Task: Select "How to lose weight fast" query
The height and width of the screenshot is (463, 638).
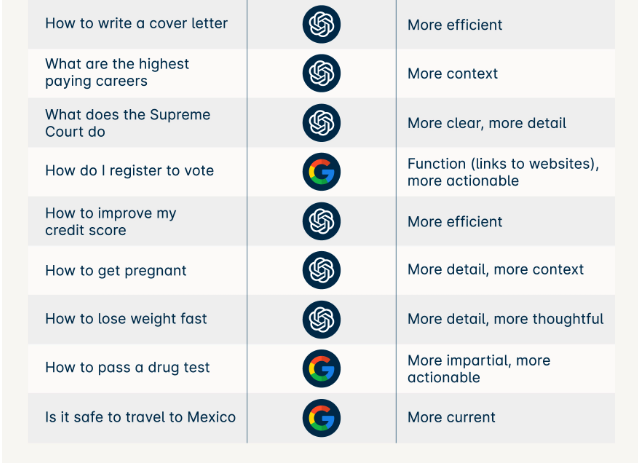Action: (126, 319)
